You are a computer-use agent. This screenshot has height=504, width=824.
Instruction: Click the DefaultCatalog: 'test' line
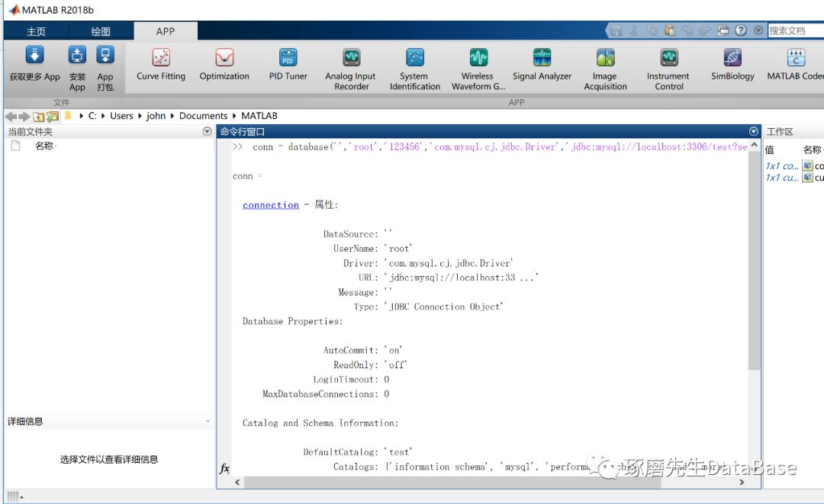pyautogui.click(x=357, y=452)
